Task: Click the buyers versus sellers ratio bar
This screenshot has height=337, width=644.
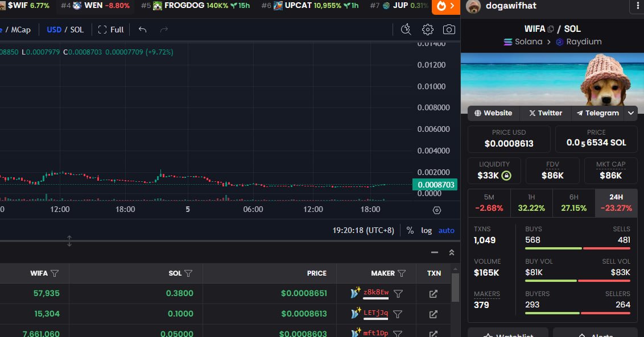Action: [x=577, y=313]
